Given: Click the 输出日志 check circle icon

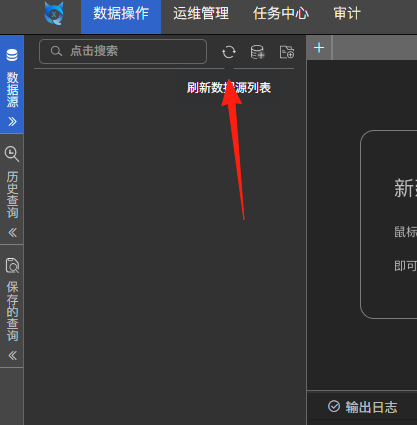Looking at the screenshot, I should (x=334, y=406).
